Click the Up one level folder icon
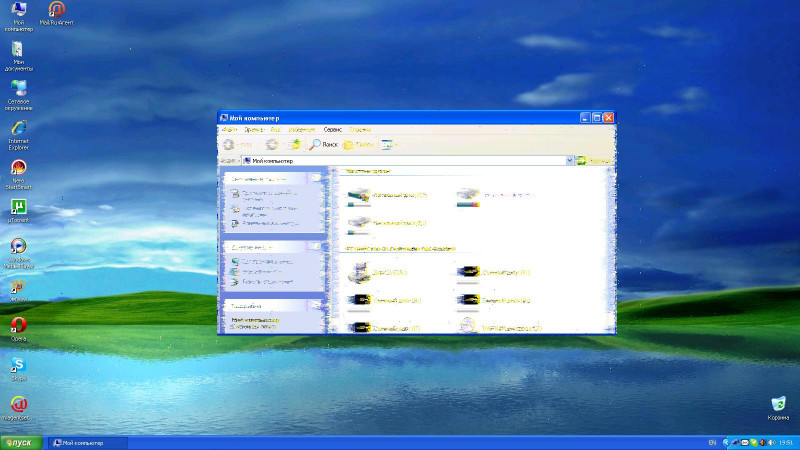 click(295, 145)
